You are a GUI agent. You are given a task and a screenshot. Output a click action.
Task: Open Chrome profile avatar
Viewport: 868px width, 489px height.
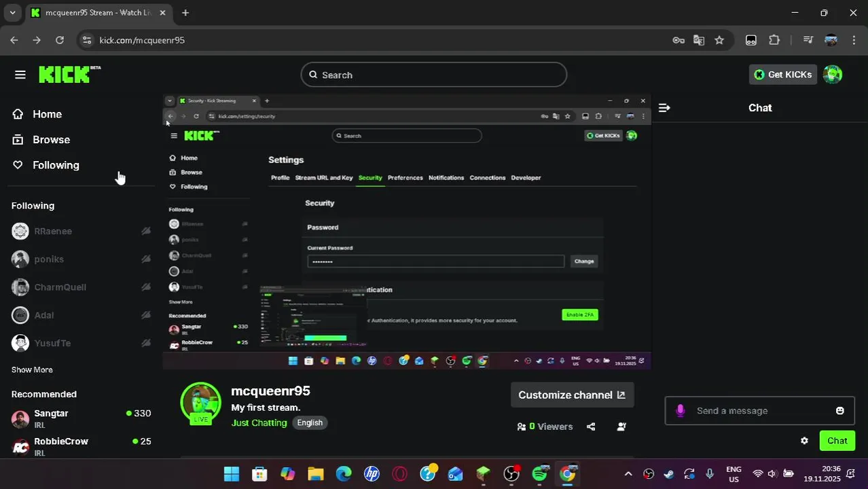831,40
